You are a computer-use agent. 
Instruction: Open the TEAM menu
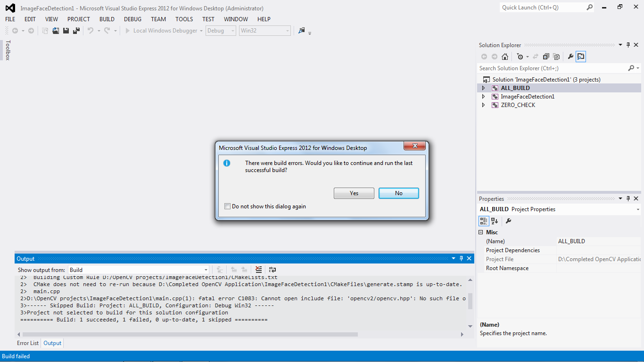(158, 19)
